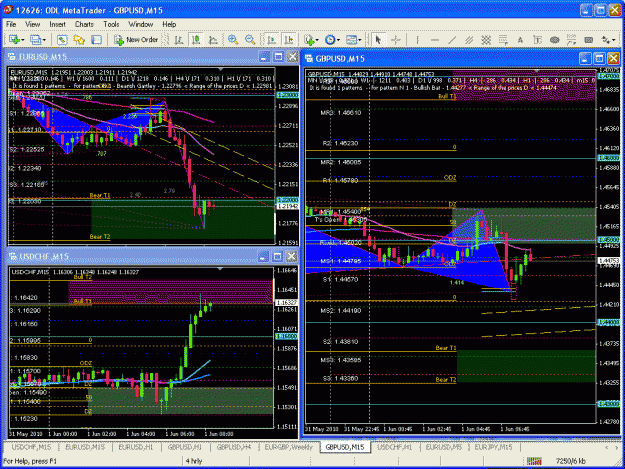625x469 pixels.
Task: Switch to the USDCHF,M15 chart tab
Action: [x=31, y=447]
